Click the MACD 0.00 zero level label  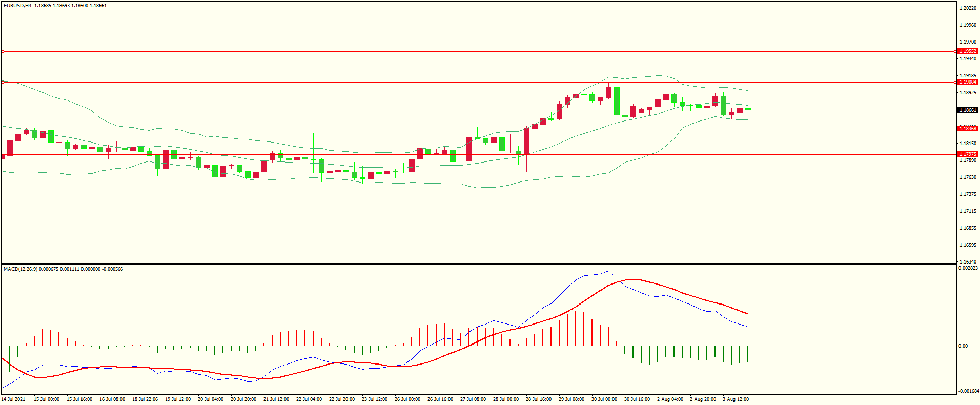point(963,346)
